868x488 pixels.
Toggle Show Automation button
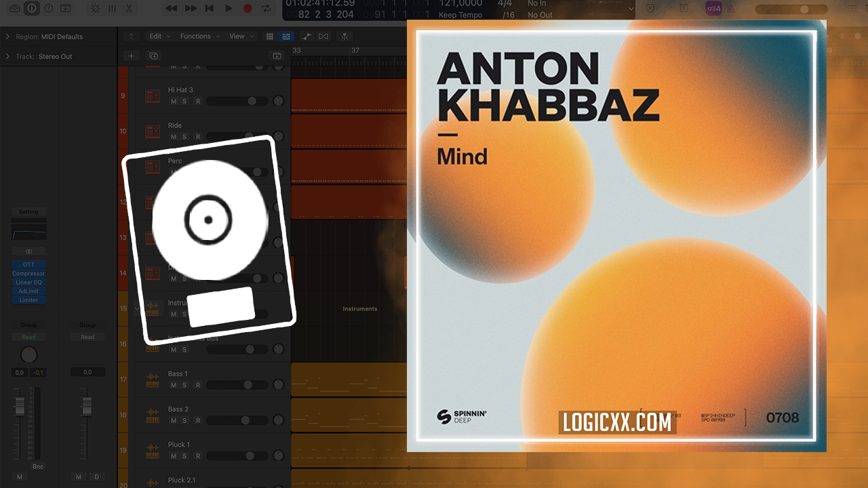coord(307,36)
